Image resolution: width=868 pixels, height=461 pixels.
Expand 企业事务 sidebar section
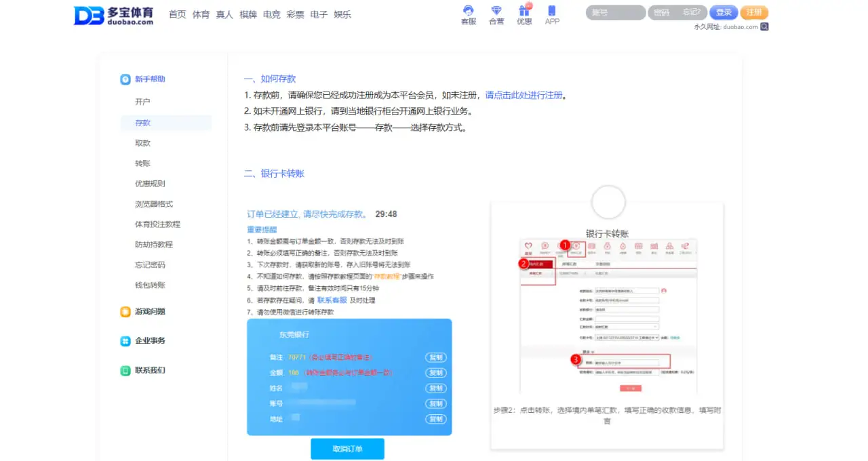(150, 341)
